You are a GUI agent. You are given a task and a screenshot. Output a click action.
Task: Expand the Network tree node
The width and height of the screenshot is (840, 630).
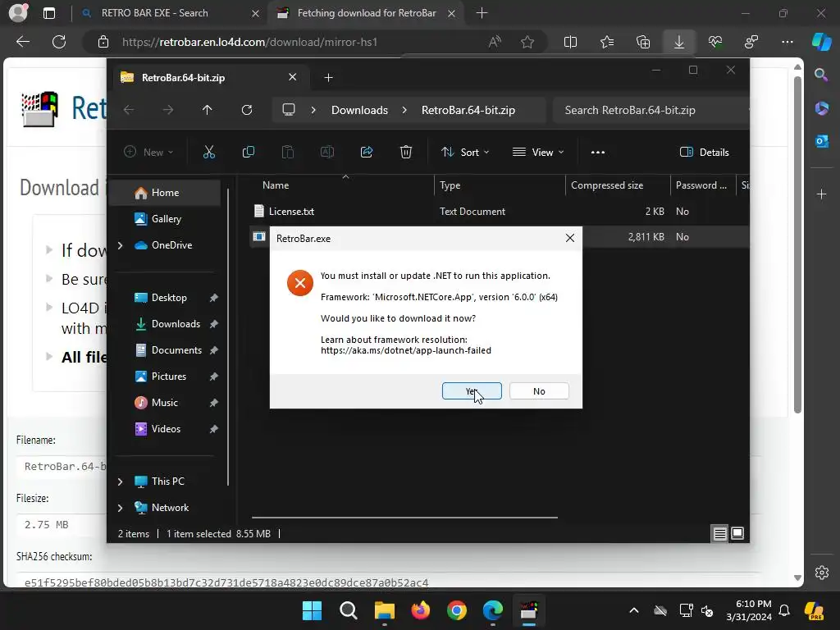tap(120, 508)
